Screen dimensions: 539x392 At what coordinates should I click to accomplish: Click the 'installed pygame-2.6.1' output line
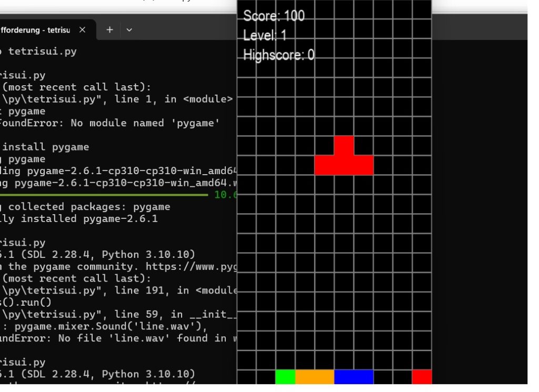79,219
